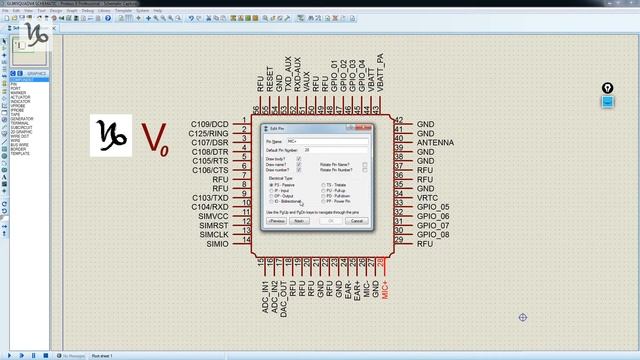Toggle the Draw number checkbox

coord(299,170)
